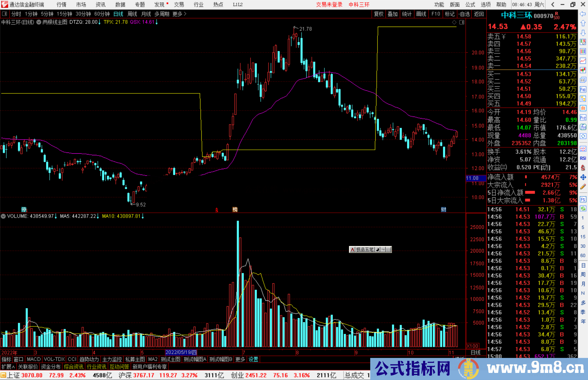This screenshot has width=588, height=380.
Task: Click the 2022/05/19 date marker on timeline
Action: [181, 352]
